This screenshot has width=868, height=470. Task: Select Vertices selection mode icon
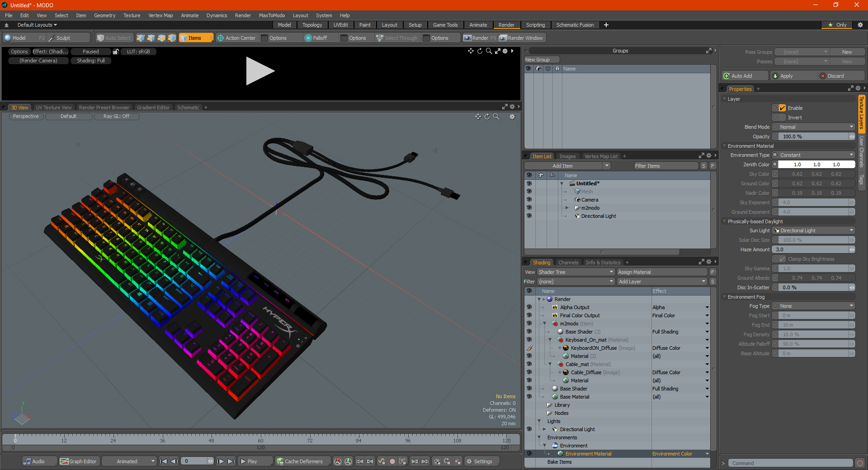(x=141, y=38)
